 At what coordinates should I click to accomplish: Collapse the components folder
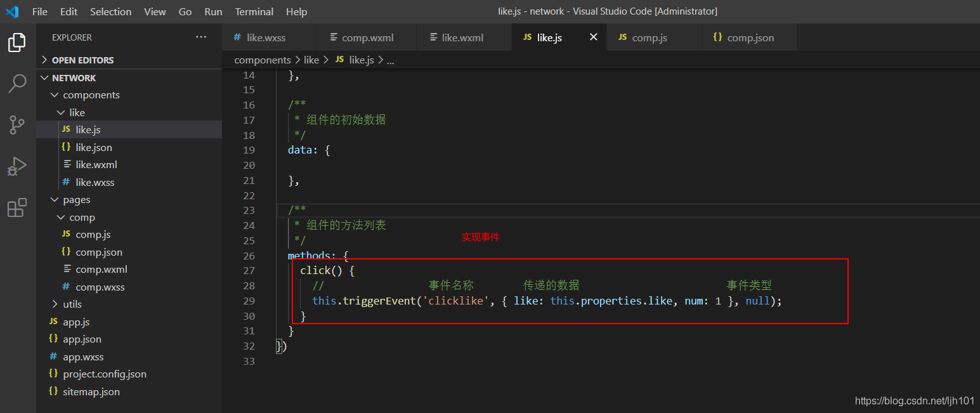click(129, 95)
